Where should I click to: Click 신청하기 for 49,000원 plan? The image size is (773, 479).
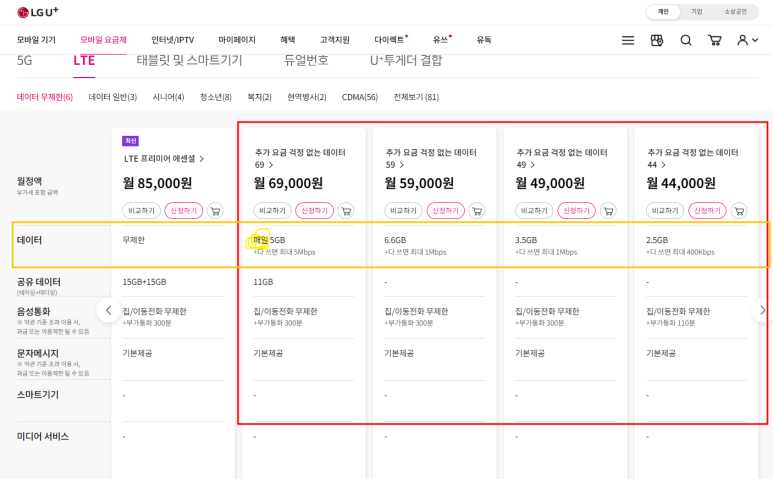(x=576, y=211)
